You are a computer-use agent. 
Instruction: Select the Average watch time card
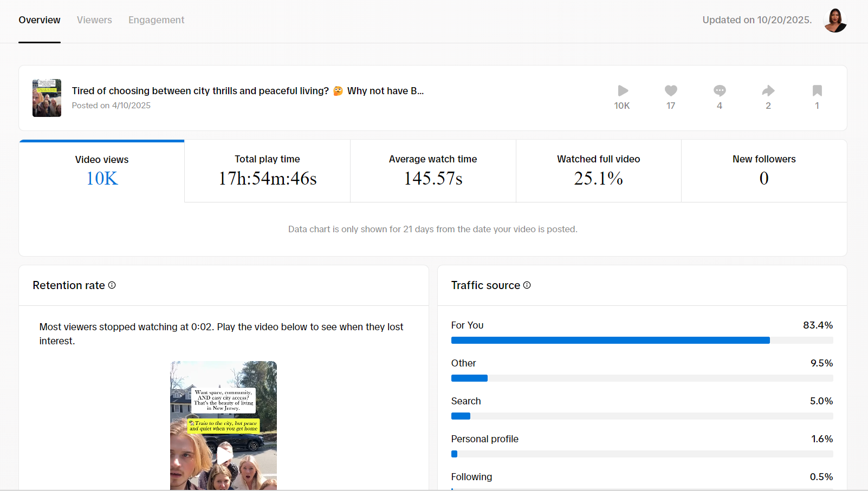[x=433, y=171]
